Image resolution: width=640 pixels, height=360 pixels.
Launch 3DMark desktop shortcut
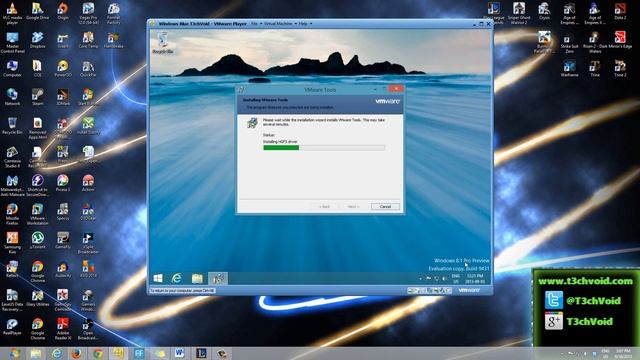click(x=63, y=97)
